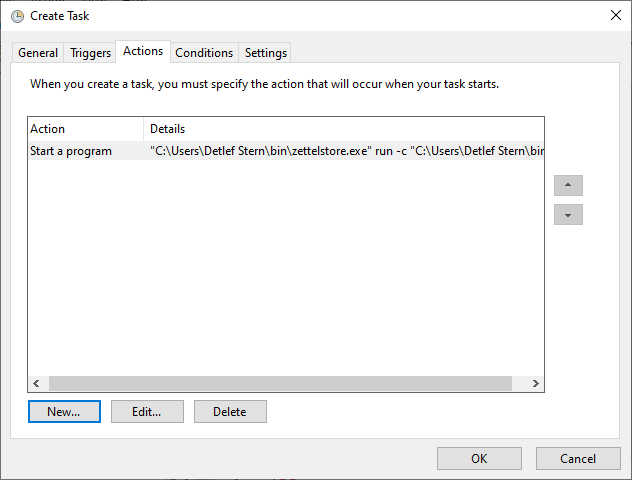Confirm the task with OK
The height and width of the screenshot is (480, 632).
click(479, 458)
